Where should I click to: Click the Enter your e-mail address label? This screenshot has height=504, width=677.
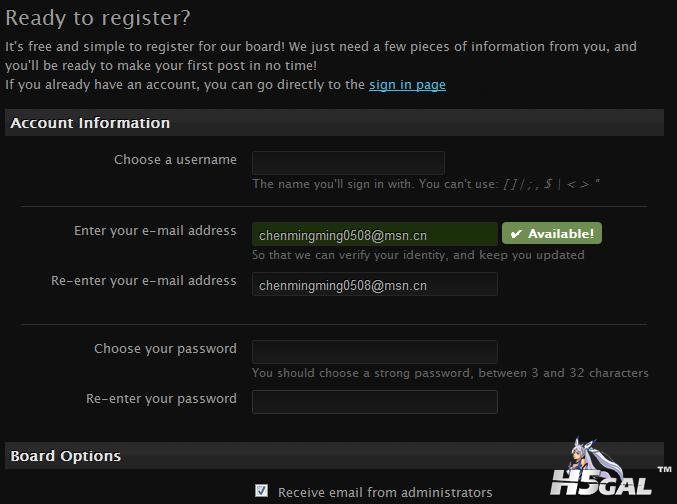point(155,231)
